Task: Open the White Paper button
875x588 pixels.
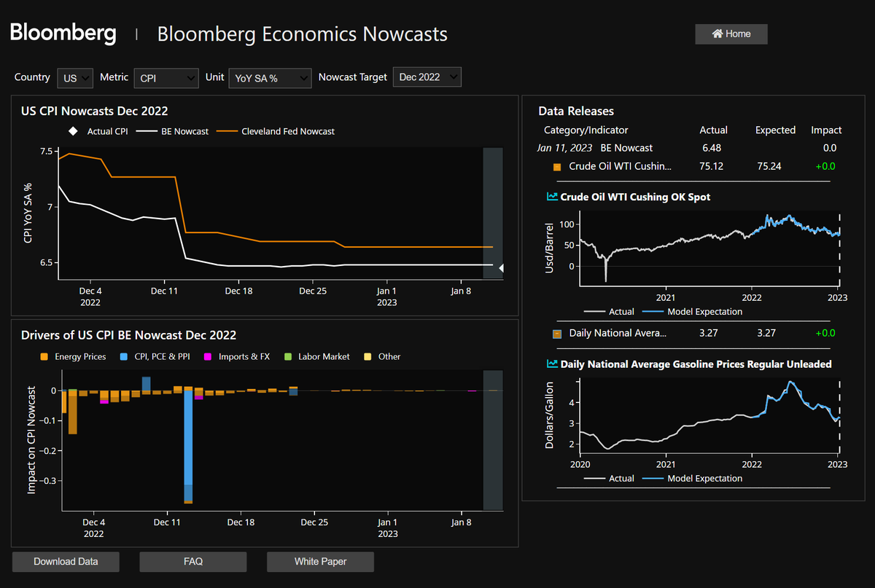Action: [321, 562]
